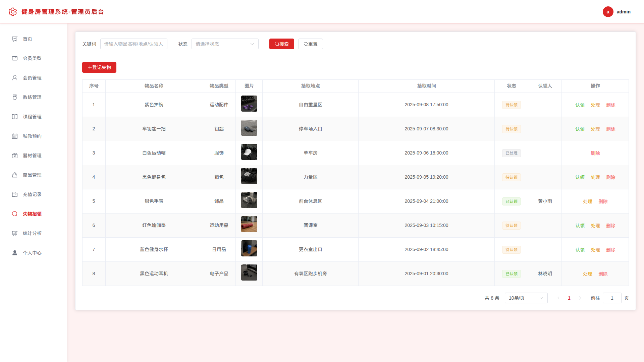644x362 pixels.
Task: Click the 私教预约 calendar icon
Action: pyautogui.click(x=15, y=136)
